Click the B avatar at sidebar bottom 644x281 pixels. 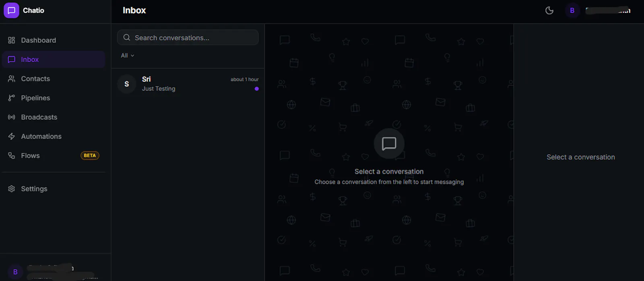15,272
